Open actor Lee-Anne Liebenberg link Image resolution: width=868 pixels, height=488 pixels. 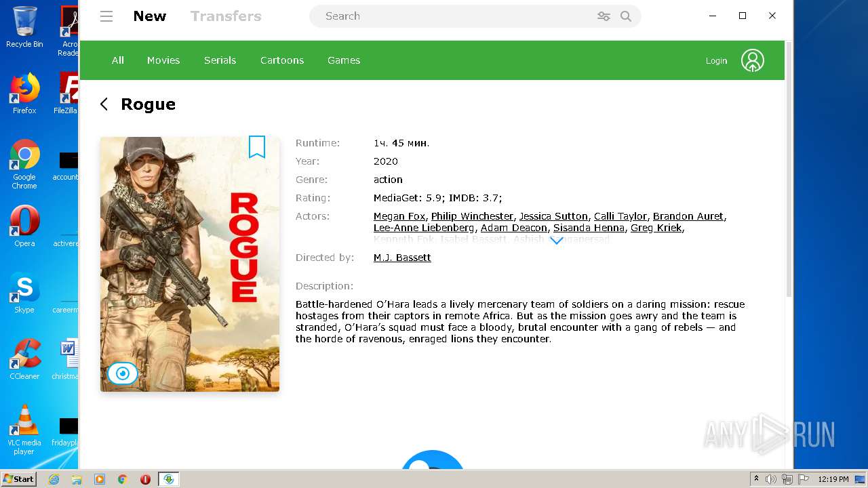[x=424, y=228]
